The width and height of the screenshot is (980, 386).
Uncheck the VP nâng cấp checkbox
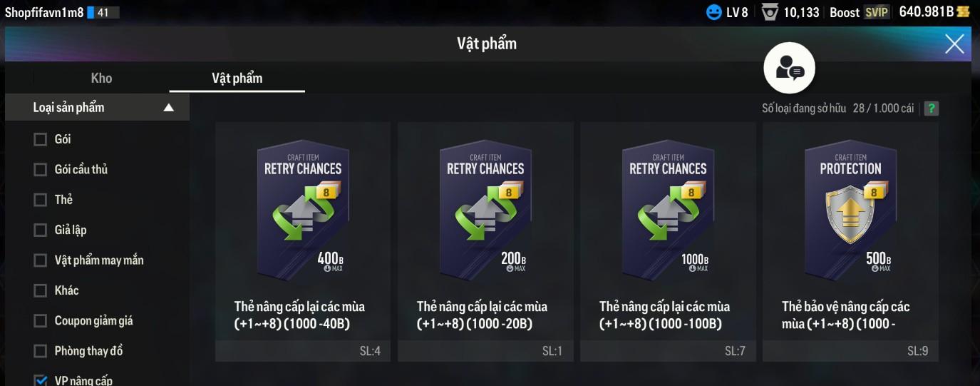tap(41, 380)
